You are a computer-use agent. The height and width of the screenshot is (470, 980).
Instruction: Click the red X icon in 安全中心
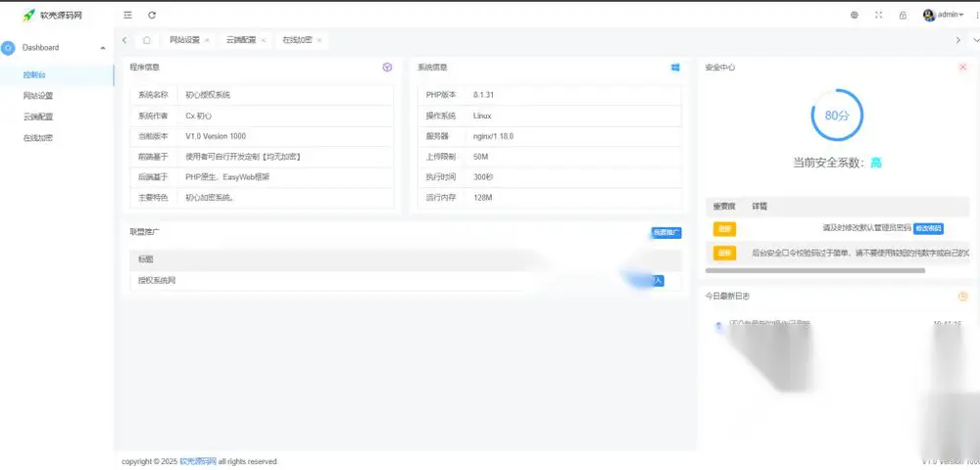click(x=963, y=67)
